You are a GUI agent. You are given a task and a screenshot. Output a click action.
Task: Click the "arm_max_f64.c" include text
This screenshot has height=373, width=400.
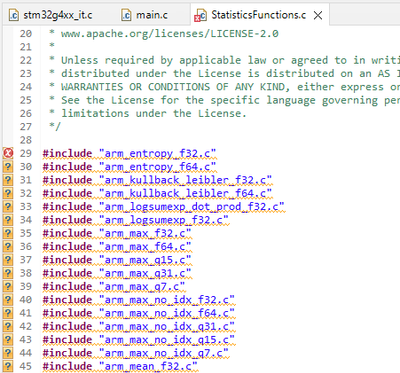click(x=145, y=247)
